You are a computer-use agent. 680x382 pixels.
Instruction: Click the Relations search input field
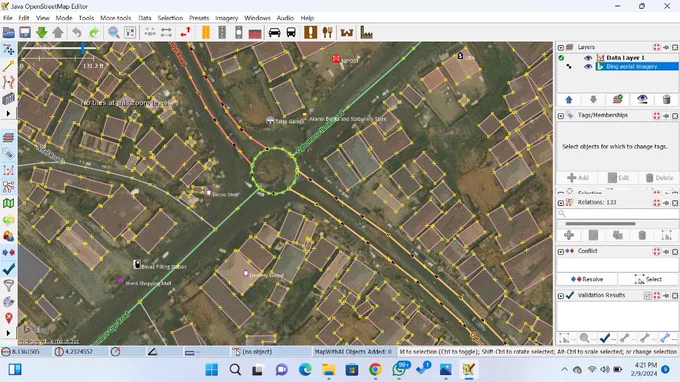pyautogui.click(x=618, y=213)
